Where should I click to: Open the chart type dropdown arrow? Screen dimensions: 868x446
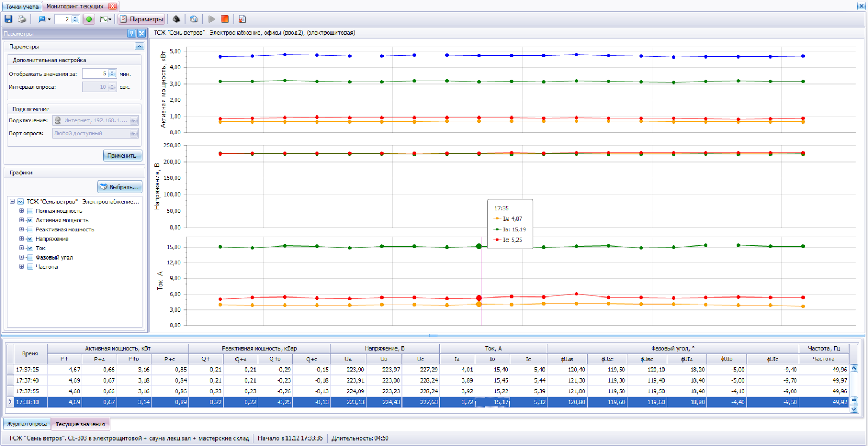[x=110, y=20]
